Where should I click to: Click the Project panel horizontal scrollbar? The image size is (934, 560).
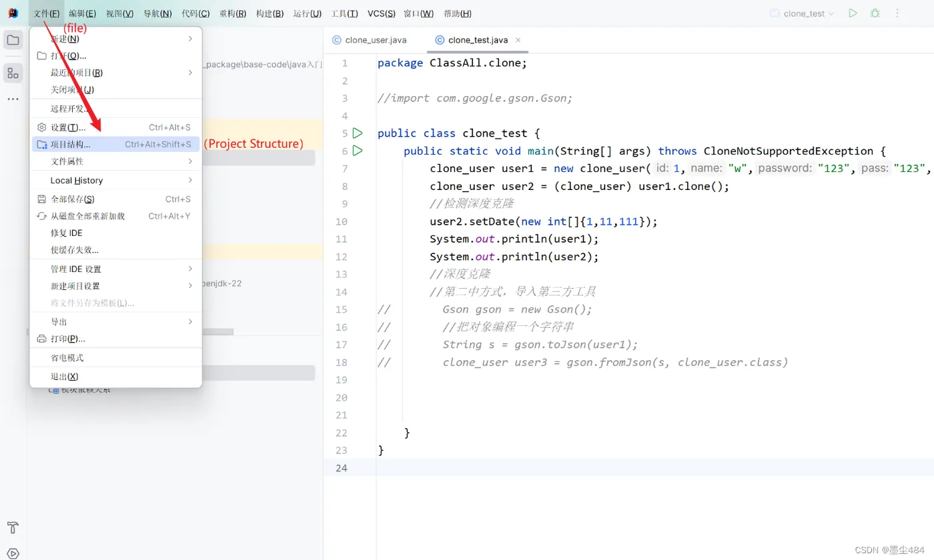pos(217,332)
